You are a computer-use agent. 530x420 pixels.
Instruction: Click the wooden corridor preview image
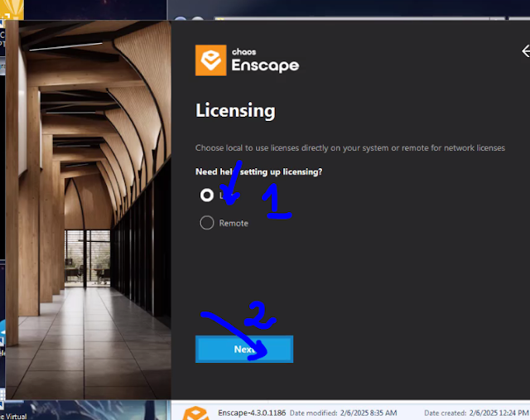pyautogui.click(x=89, y=210)
